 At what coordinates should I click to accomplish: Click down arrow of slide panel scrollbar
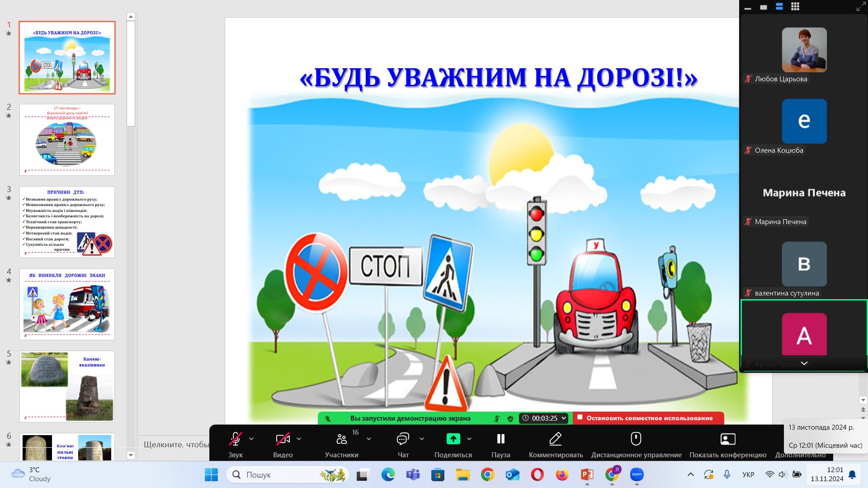[131, 455]
